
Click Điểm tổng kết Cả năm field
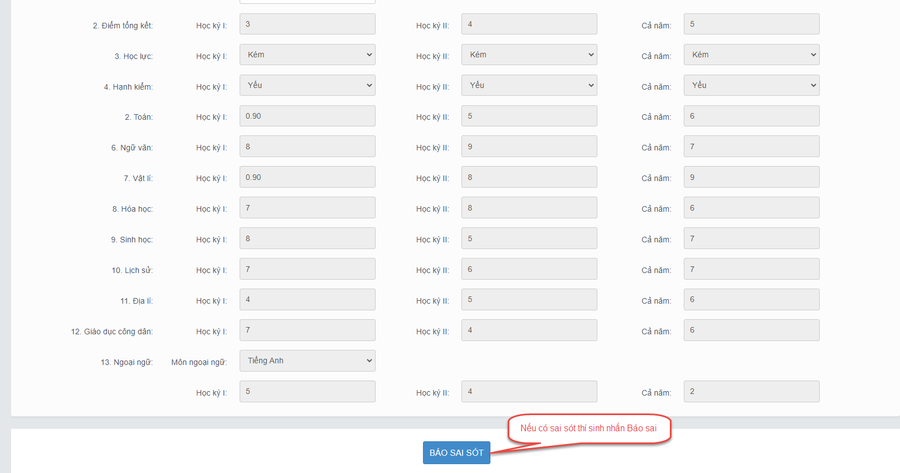point(751,24)
